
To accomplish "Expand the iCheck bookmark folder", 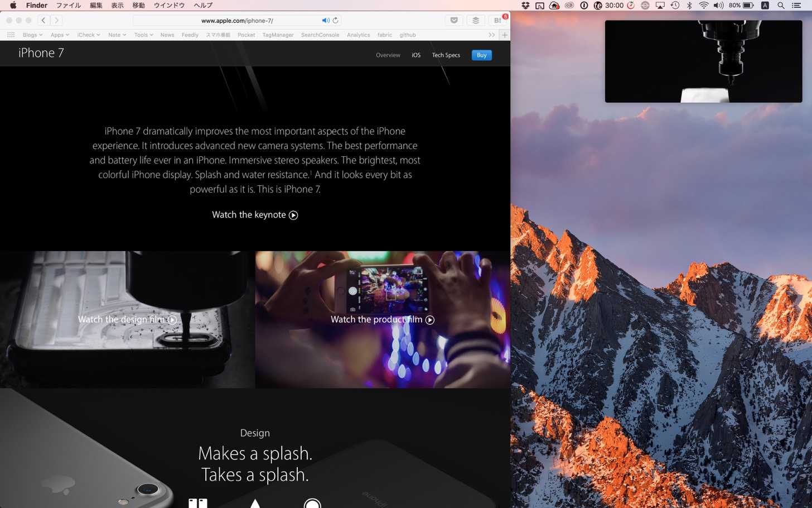I will [89, 35].
